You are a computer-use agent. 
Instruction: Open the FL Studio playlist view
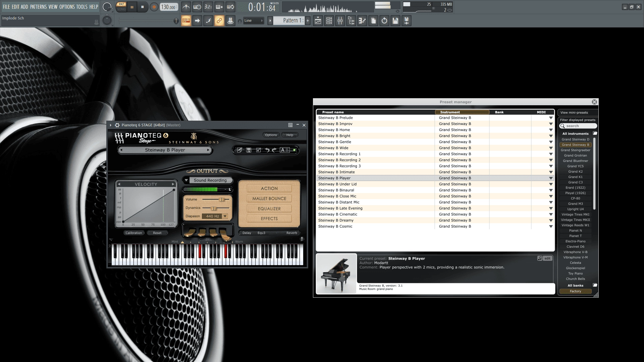pos(318,21)
